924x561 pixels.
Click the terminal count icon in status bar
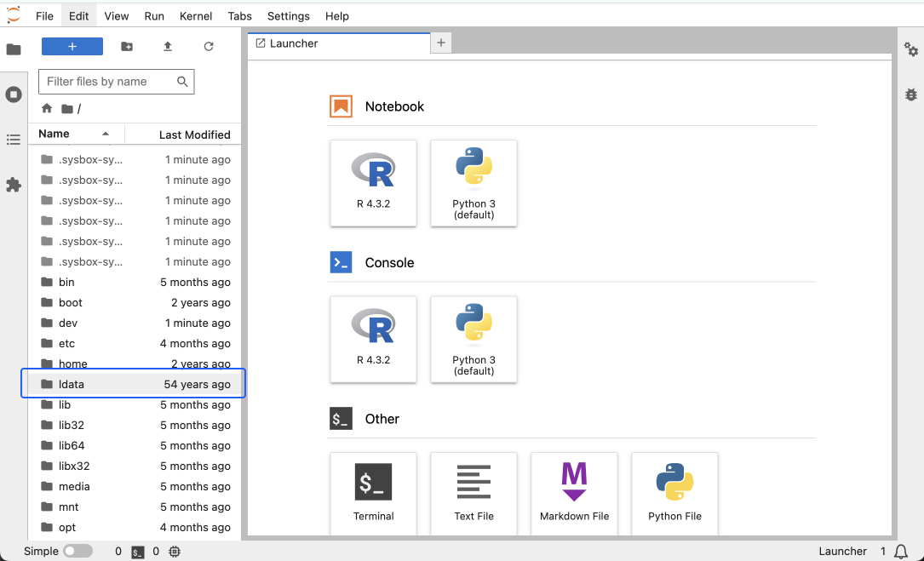[x=138, y=552]
